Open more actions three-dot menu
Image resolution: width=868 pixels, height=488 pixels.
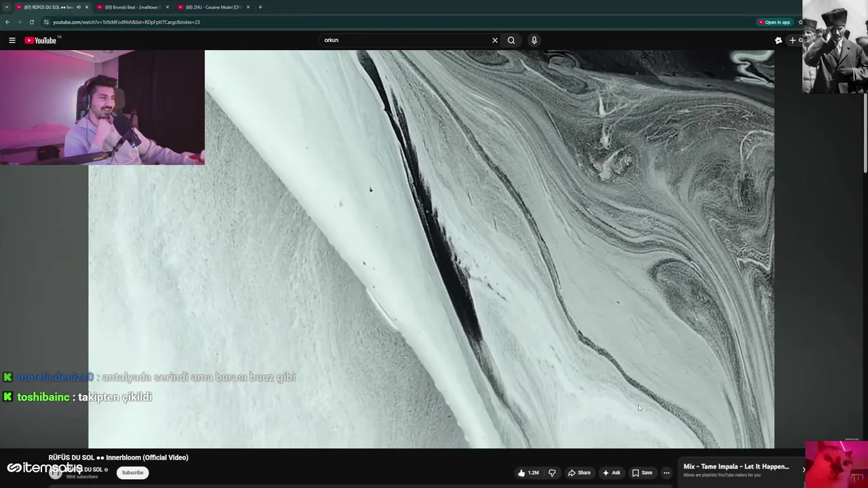click(667, 473)
